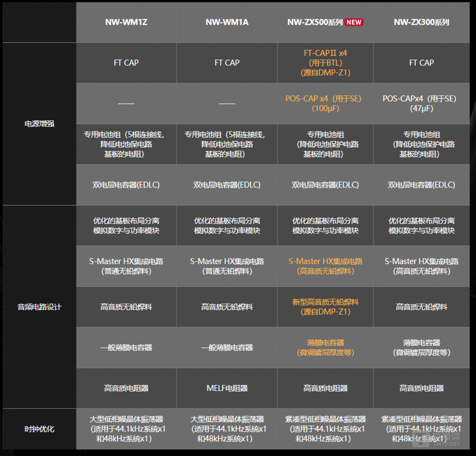
Task: Select the POS-CAP x4 (100μF) cell
Action: tap(326, 104)
